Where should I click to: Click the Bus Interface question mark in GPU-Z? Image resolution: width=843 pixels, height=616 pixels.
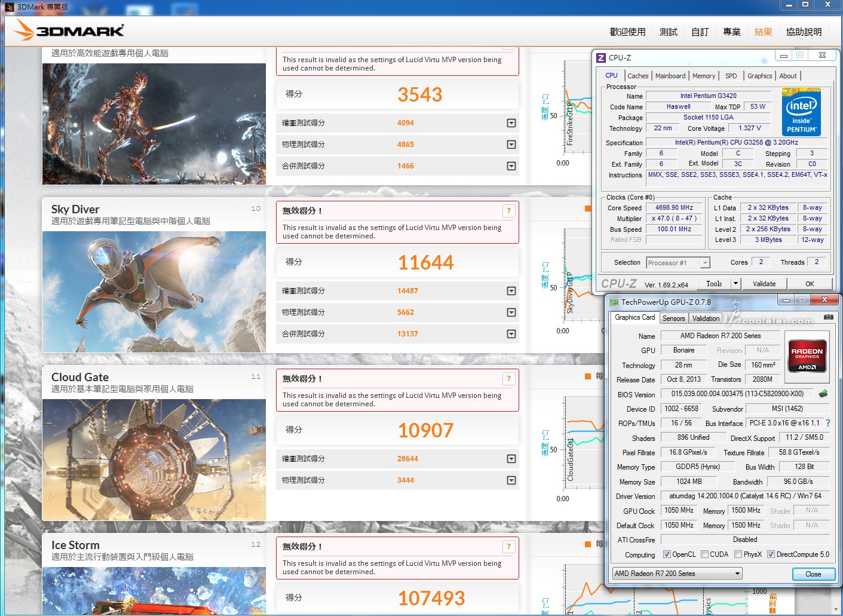[x=828, y=423]
